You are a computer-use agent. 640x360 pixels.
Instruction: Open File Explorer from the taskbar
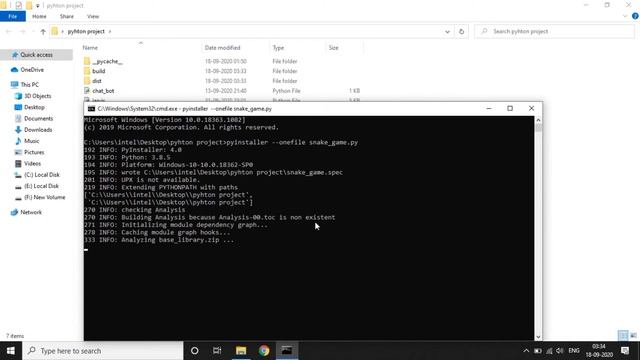(241, 351)
